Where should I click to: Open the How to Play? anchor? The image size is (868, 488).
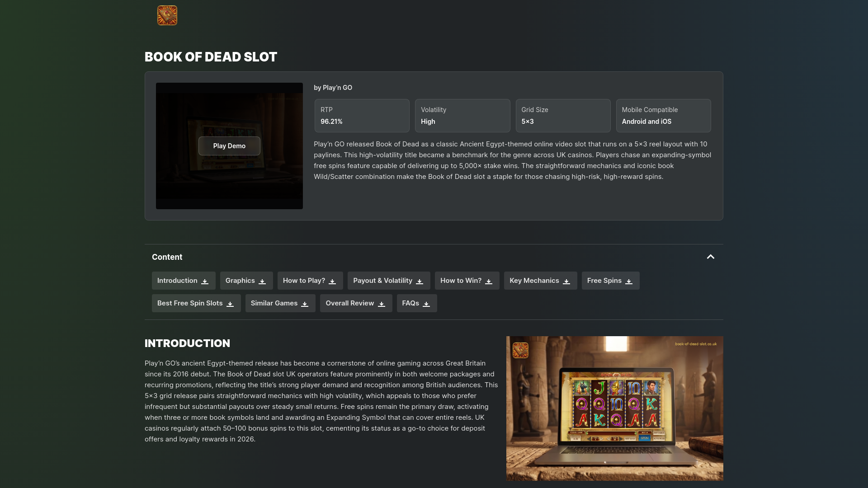310,281
